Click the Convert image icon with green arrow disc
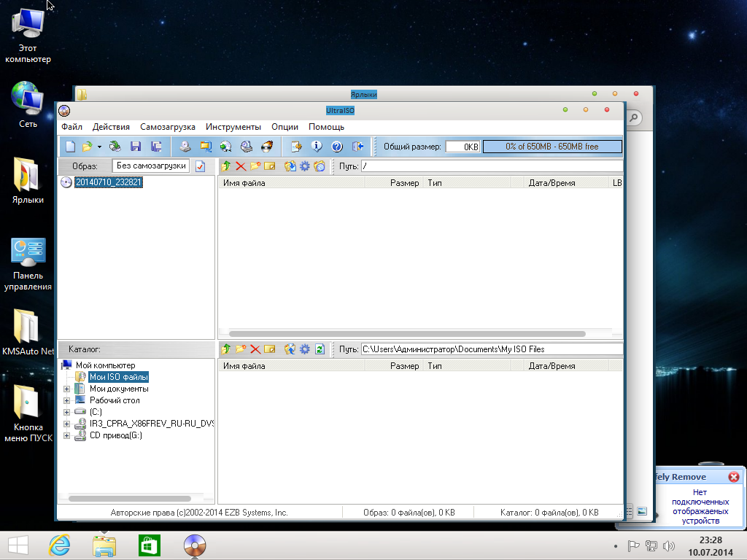Image resolution: width=747 pixels, height=560 pixels. pyautogui.click(x=226, y=147)
